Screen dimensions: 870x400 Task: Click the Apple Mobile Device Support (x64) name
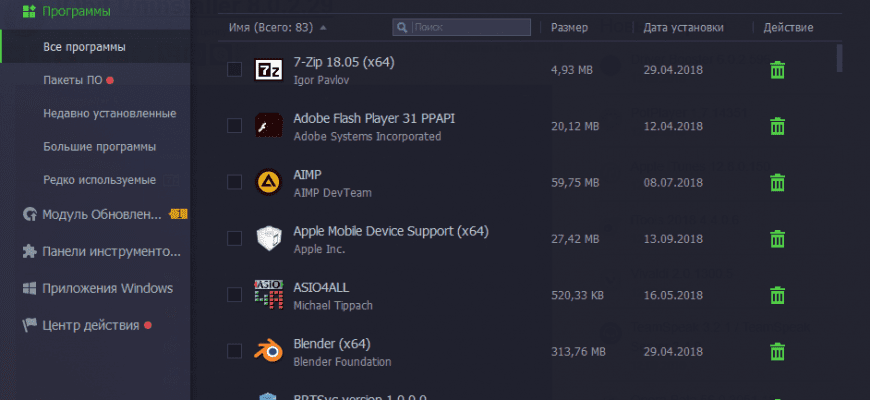pos(391,231)
